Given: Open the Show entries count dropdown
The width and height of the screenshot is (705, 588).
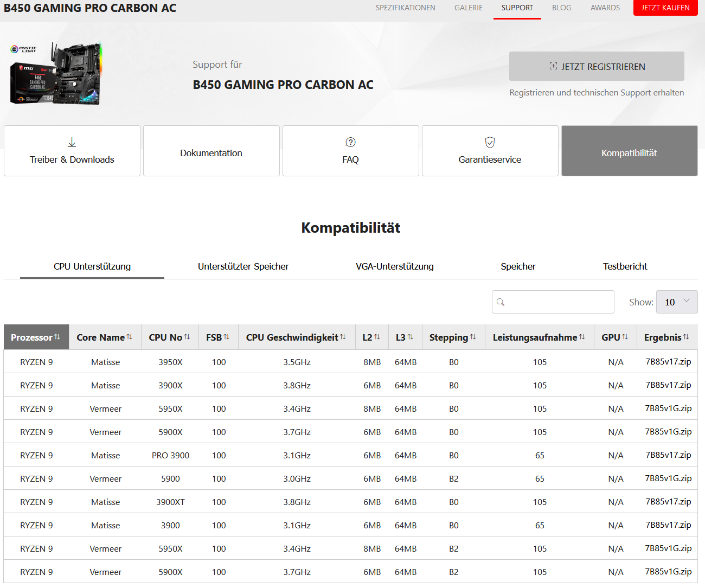Looking at the screenshot, I should click(677, 302).
